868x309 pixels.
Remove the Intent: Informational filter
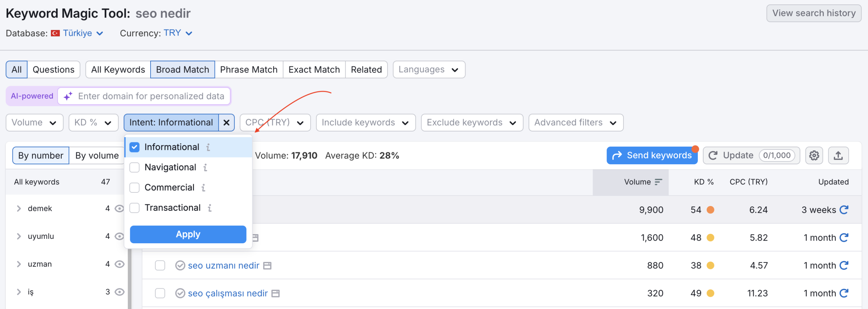[x=226, y=123]
